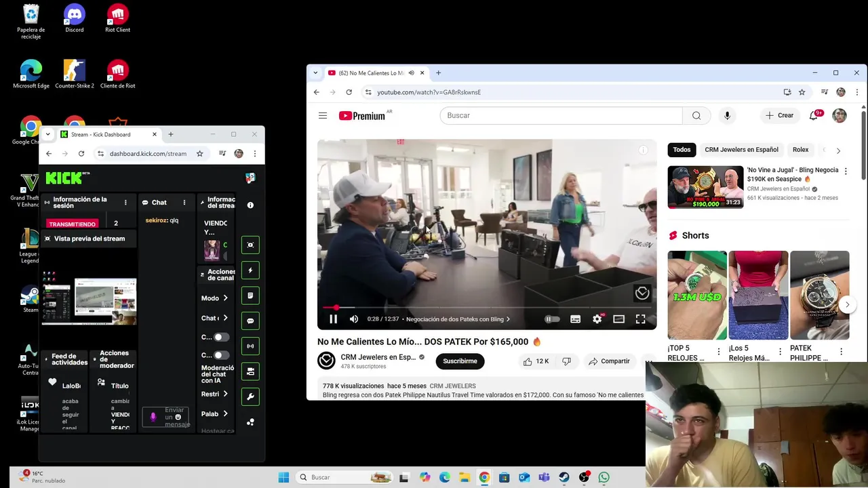Mute the YouTube video volume
This screenshot has height=488, width=868.
point(354,319)
